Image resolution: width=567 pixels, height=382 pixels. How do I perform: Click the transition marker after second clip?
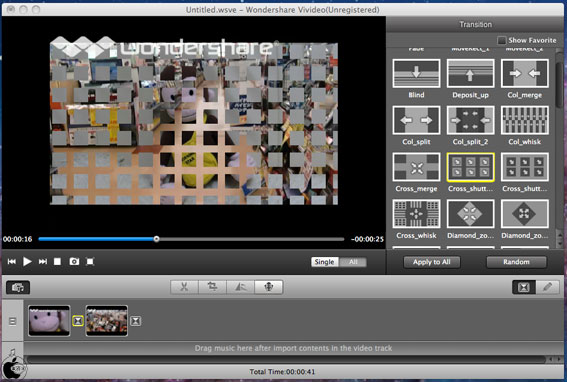[x=135, y=321]
